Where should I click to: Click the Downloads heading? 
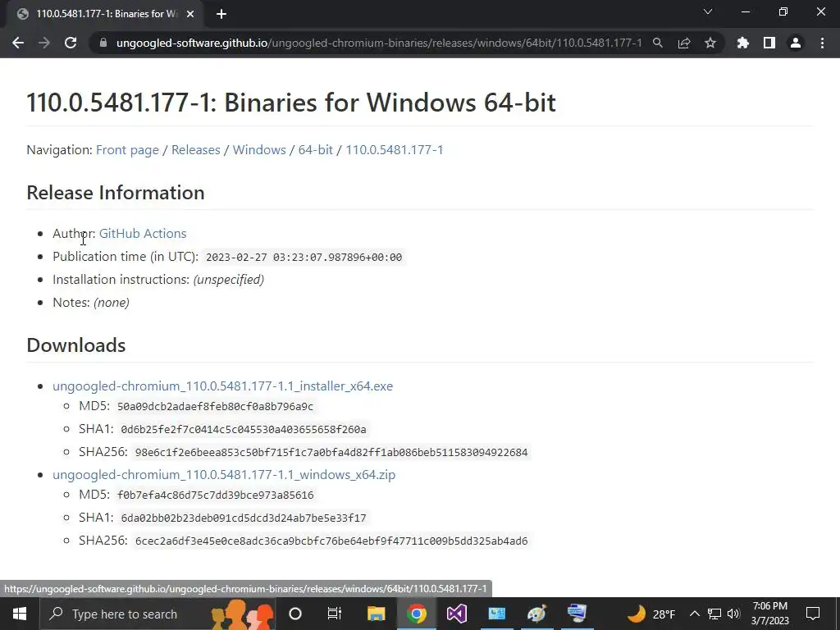point(76,345)
